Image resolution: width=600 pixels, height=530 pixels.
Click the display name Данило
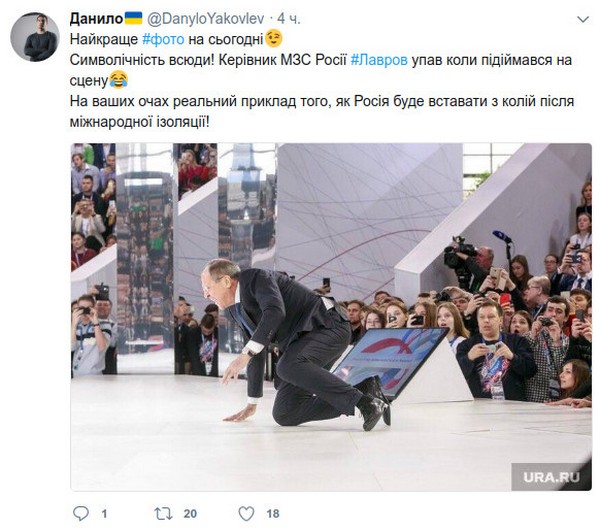[x=95, y=19]
